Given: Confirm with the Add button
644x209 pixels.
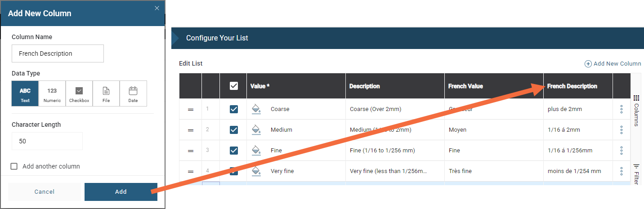Looking at the screenshot, I should 121,192.
